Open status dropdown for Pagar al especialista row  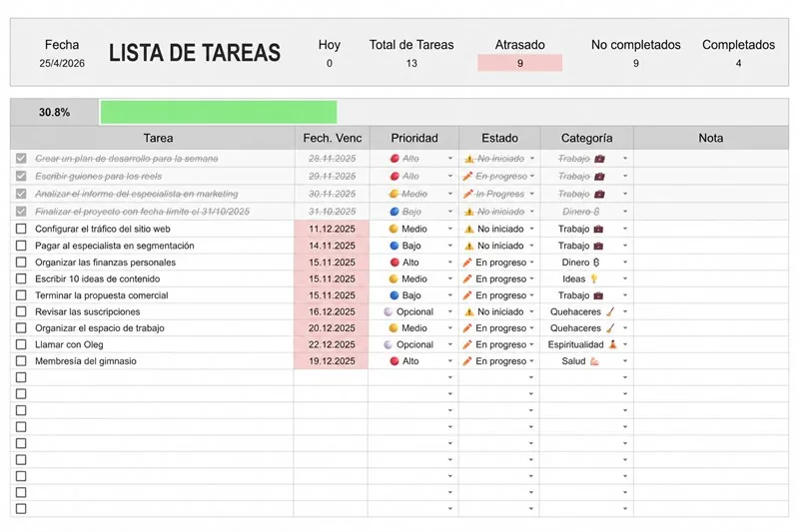click(x=531, y=246)
